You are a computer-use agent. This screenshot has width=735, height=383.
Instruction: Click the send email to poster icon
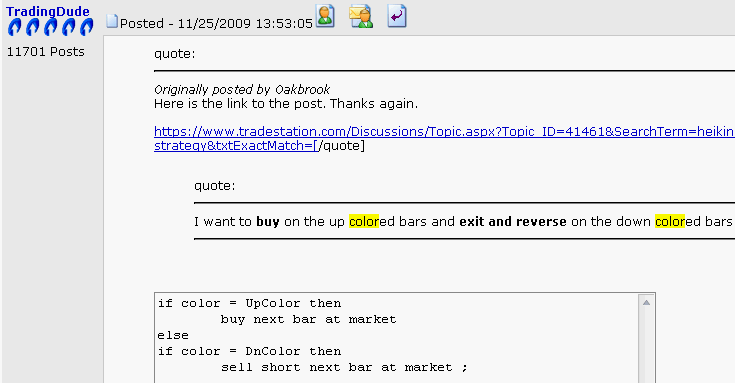point(361,16)
